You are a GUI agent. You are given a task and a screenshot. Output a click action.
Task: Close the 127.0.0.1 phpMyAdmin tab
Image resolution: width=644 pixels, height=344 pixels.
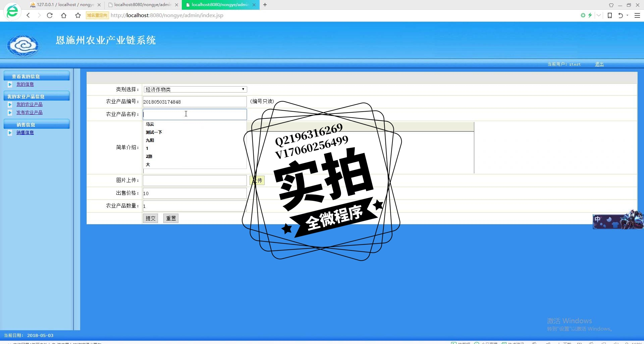(x=99, y=5)
